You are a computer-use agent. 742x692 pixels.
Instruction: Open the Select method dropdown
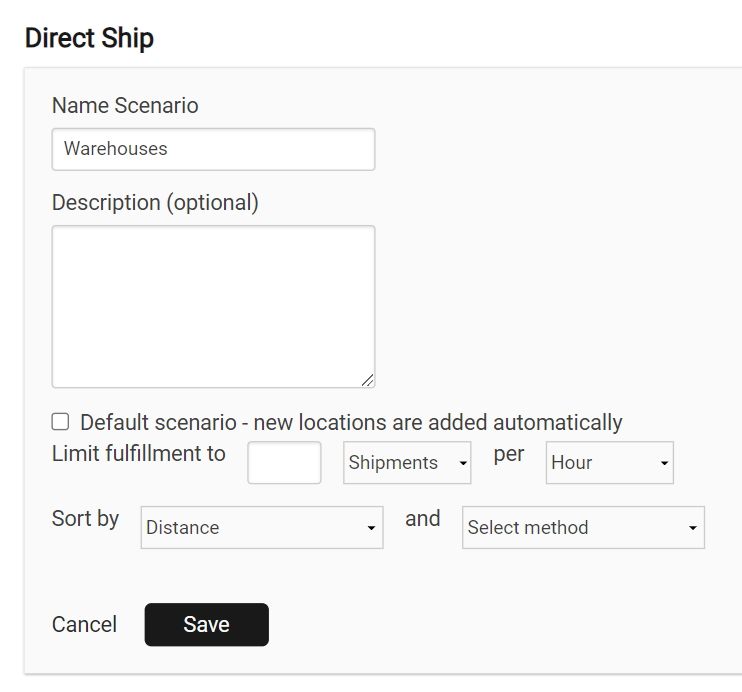[x=583, y=528]
